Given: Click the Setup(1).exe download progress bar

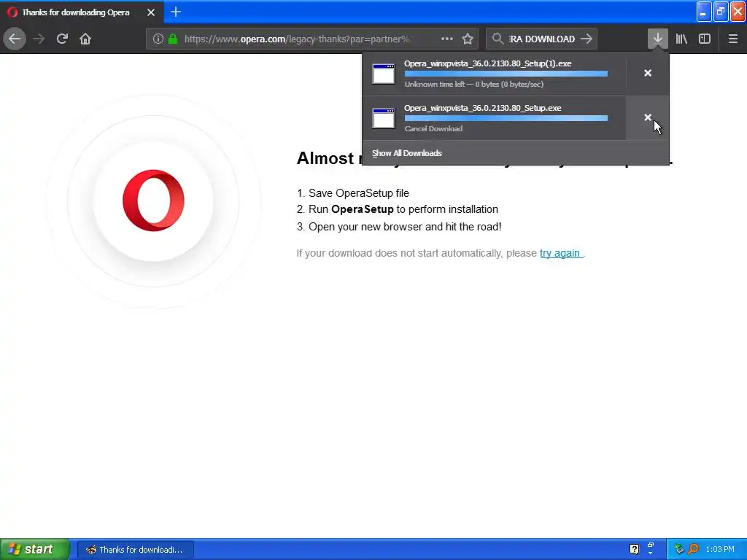Looking at the screenshot, I should 506,74.
